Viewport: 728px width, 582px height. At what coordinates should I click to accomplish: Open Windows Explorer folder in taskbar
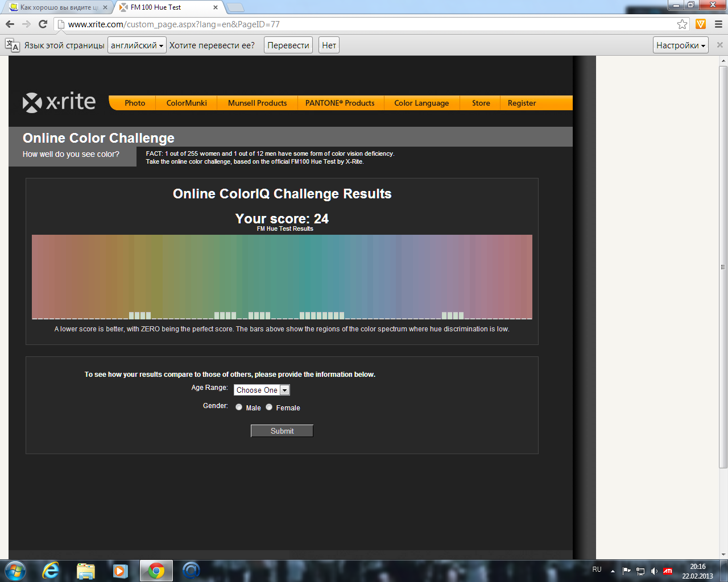[x=86, y=570]
